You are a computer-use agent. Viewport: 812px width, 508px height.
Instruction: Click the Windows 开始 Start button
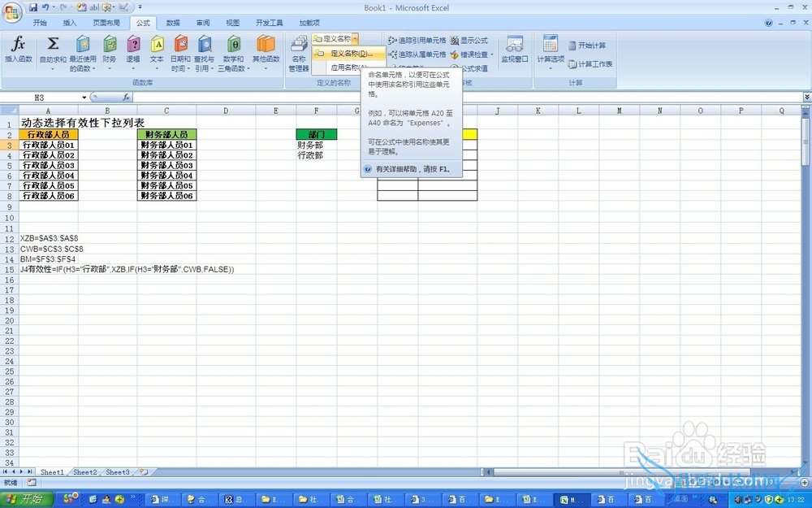tap(26, 499)
